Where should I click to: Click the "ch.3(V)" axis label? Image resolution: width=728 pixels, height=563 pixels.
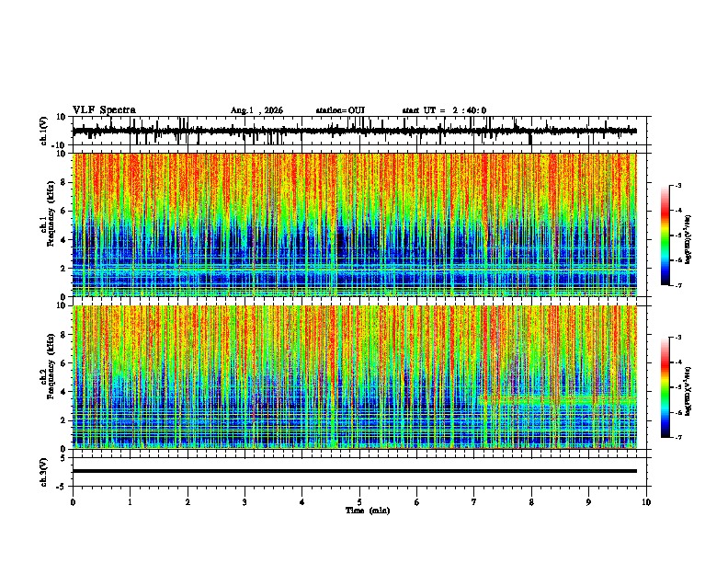pos(44,472)
